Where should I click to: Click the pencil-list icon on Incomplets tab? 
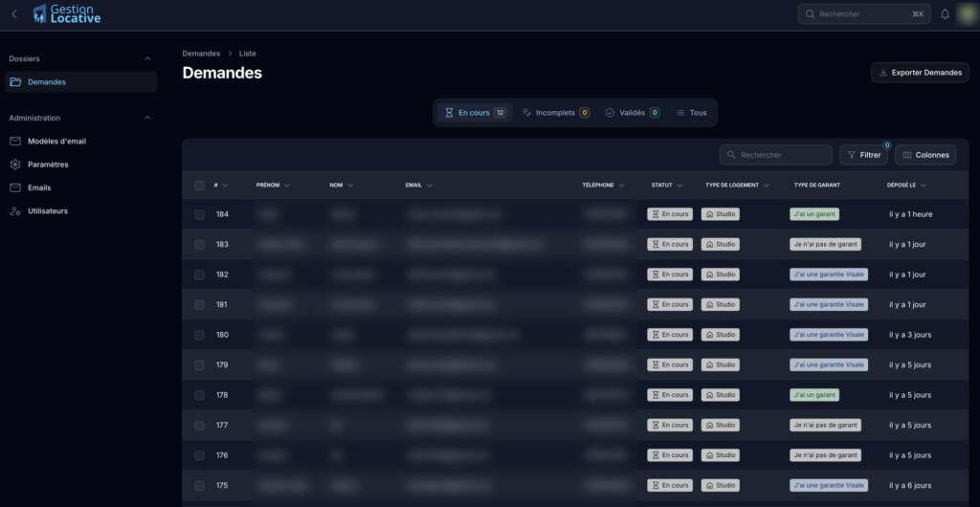coord(527,113)
